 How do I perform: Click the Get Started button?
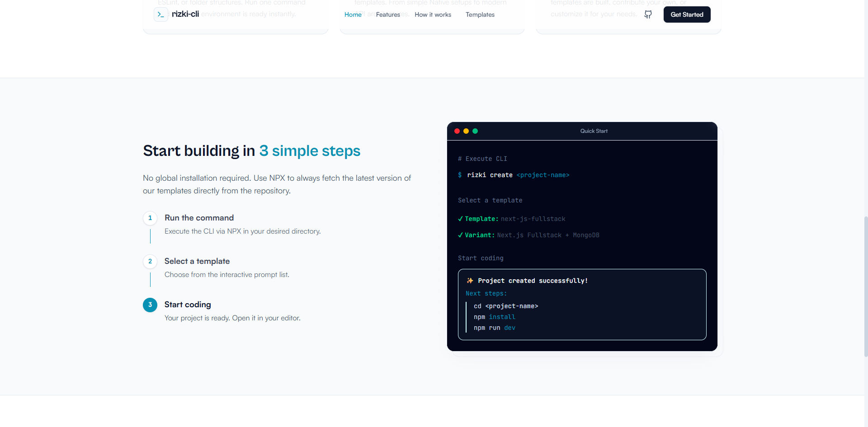pyautogui.click(x=687, y=14)
